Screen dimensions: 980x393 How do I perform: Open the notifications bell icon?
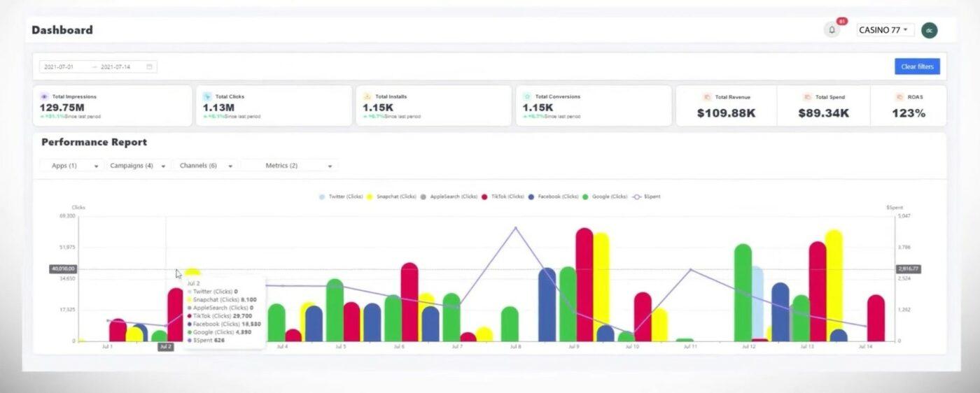pyautogui.click(x=832, y=29)
